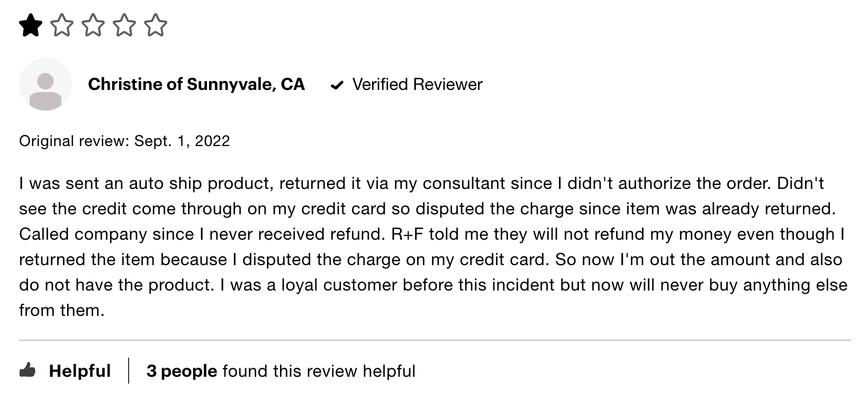This screenshot has height=399, width=868.
Task: Click the third empty rating star
Action: pyautogui.click(x=93, y=25)
